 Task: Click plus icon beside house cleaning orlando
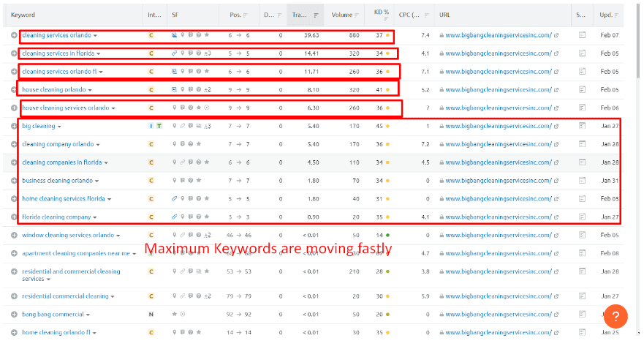point(14,89)
